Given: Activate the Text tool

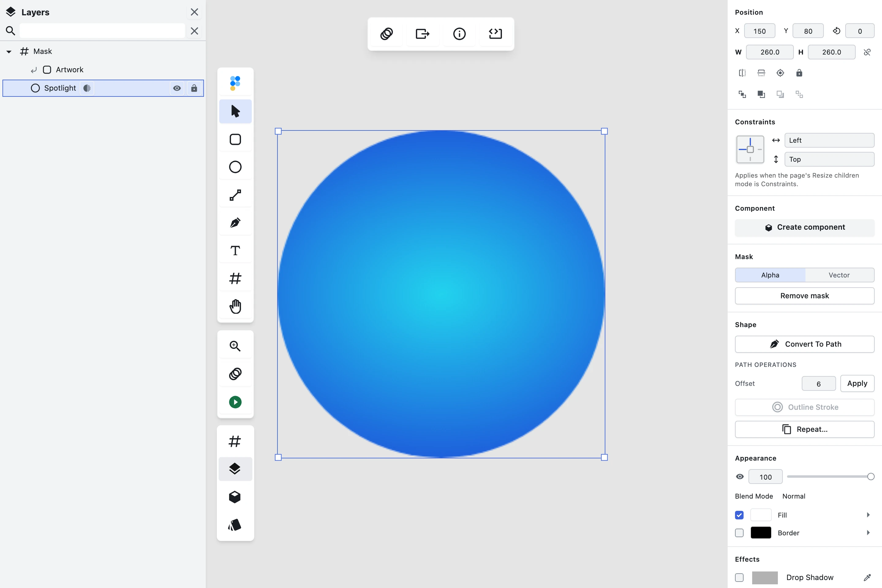Looking at the screenshot, I should 235,251.
